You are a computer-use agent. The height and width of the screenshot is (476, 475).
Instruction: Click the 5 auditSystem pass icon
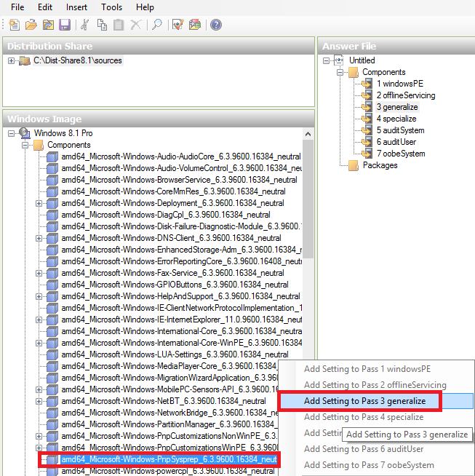point(367,130)
